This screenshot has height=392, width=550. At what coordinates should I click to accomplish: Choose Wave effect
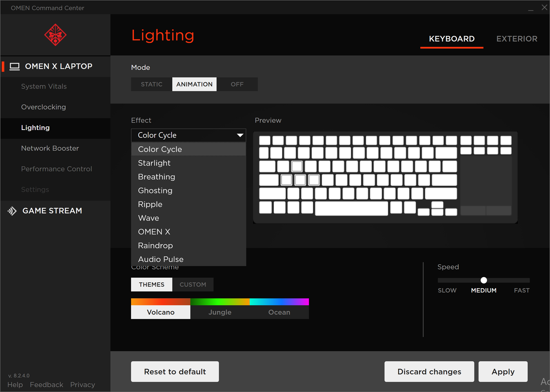pos(189,218)
